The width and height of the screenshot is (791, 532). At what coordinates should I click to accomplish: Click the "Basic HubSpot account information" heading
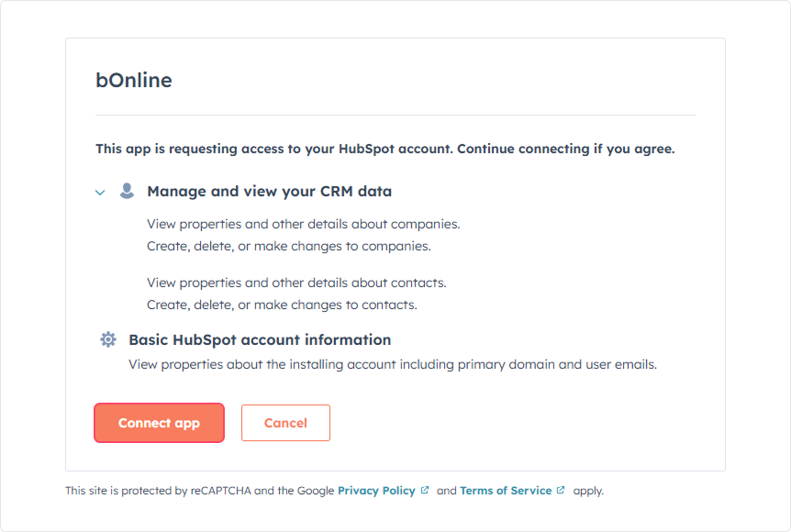pos(260,339)
